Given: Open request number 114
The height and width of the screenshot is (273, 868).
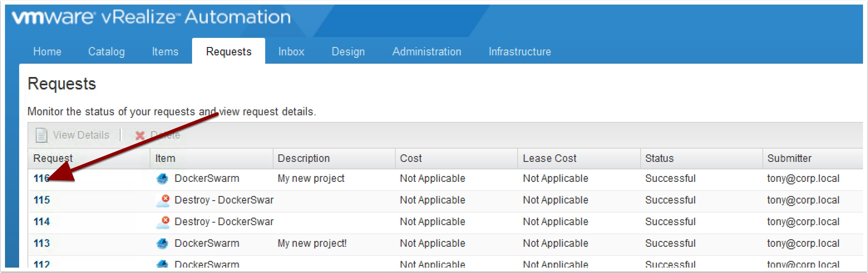Looking at the screenshot, I should click(42, 222).
